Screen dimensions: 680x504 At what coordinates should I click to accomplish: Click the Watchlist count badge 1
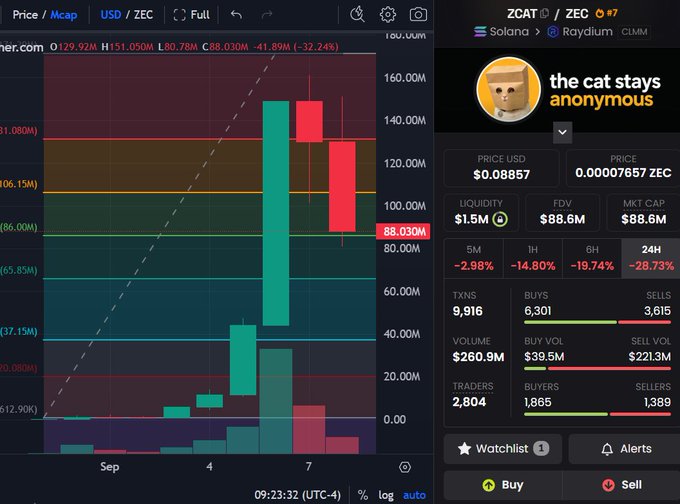click(x=541, y=448)
